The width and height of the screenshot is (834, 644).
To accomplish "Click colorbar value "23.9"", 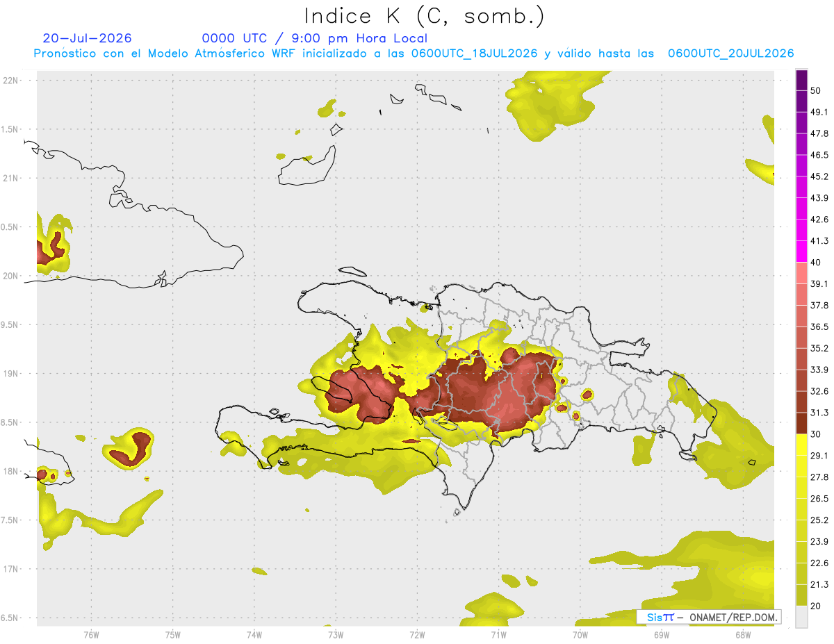I will 819,541.
